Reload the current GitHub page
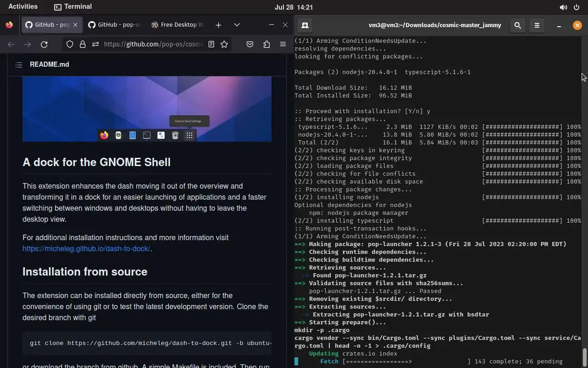The image size is (588, 368). click(44, 44)
